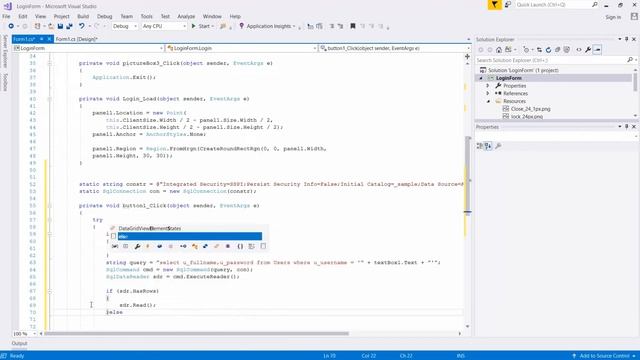The image size is (640, 360).
Task: Click the Undo arrow icon
Action: [82, 26]
